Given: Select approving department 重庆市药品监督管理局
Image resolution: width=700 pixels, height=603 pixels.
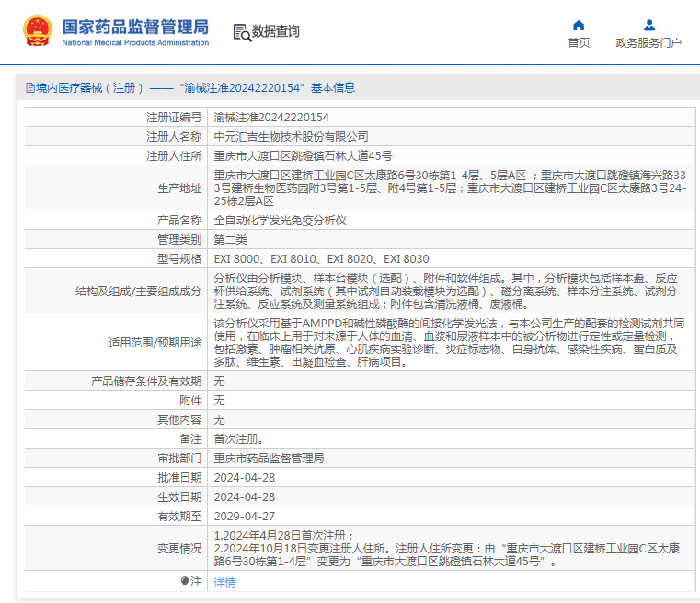Looking at the screenshot, I should pyautogui.click(x=269, y=458).
